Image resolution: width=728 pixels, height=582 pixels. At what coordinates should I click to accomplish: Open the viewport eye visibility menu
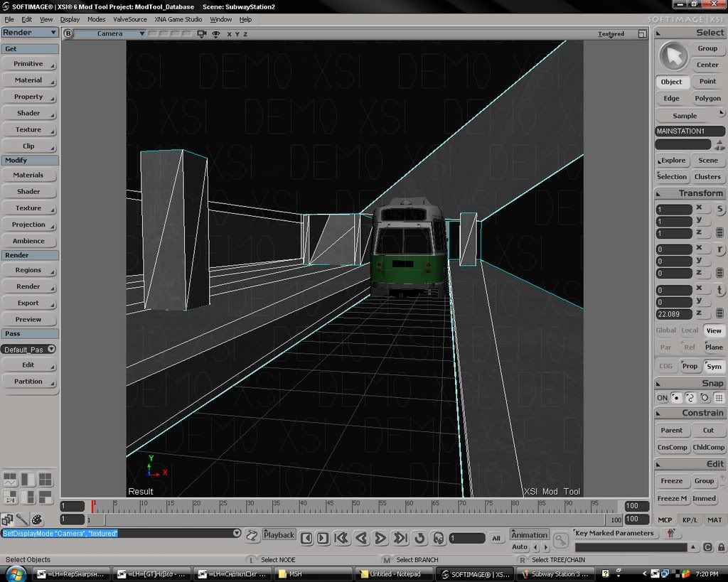[x=216, y=34]
